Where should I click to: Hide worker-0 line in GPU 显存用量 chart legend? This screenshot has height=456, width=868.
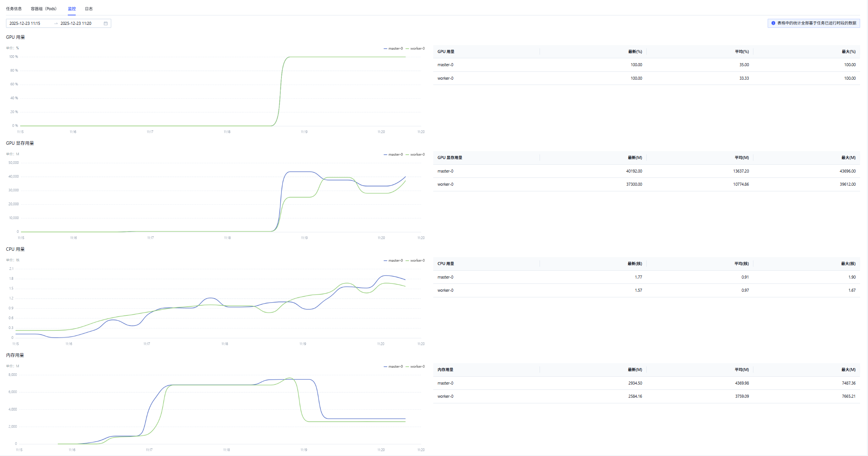click(x=415, y=155)
